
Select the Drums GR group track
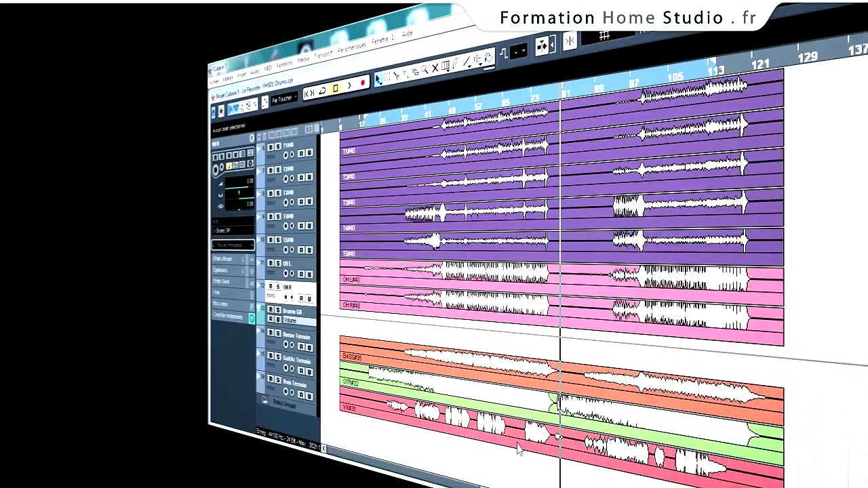click(292, 312)
